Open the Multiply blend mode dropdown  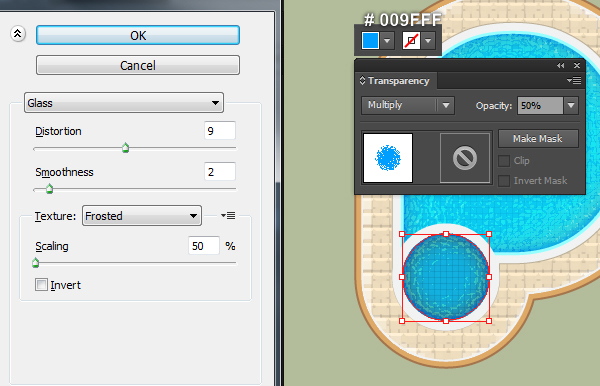pos(408,105)
